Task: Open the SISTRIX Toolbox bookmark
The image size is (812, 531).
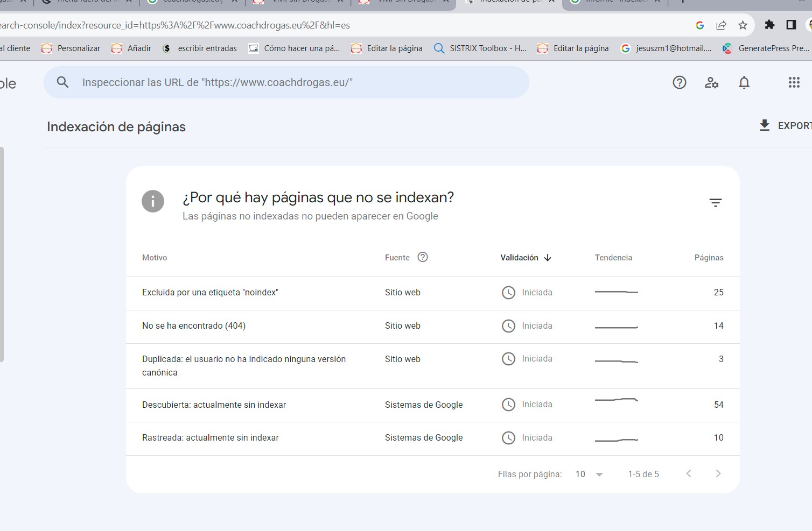Action: pos(480,48)
